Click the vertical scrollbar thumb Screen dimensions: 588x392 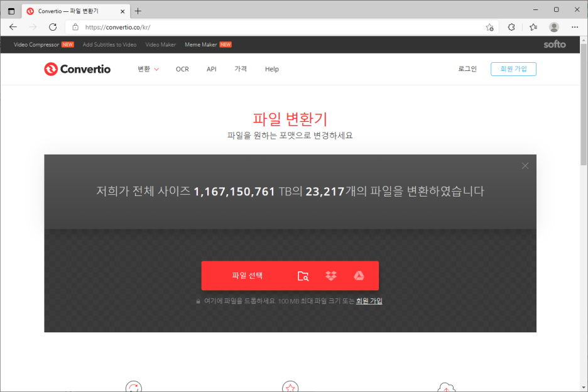pyautogui.click(x=584, y=104)
